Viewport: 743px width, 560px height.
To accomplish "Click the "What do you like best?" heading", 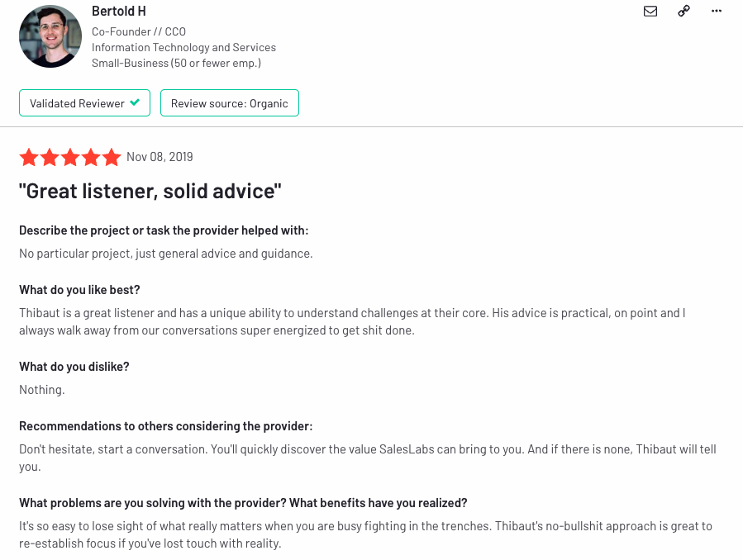I will click(79, 290).
